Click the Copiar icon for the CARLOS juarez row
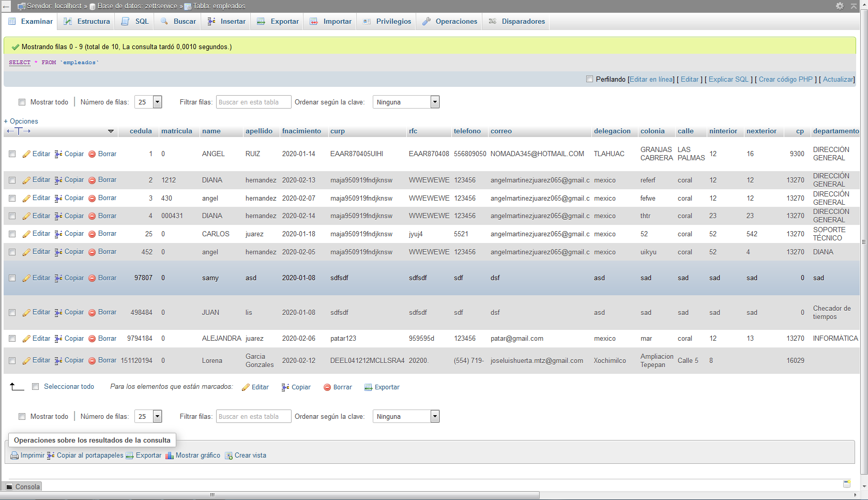Image resolution: width=868 pixels, height=500 pixels. (x=58, y=234)
